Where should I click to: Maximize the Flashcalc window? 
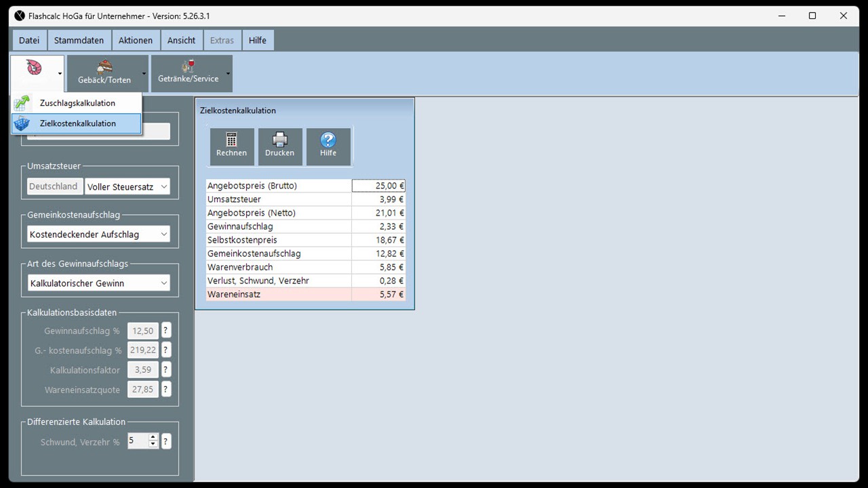812,16
